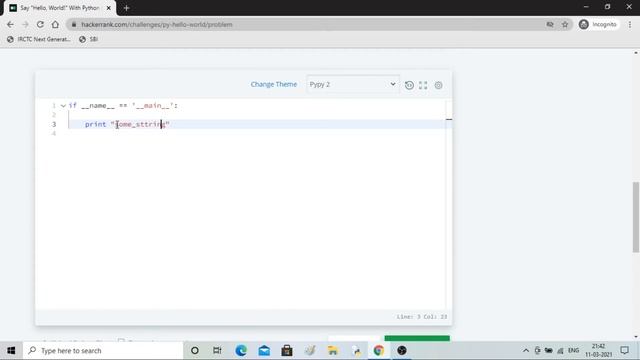Click the ENG language indicator
Viewport: 640px width, 360px height.
point(573,351)
